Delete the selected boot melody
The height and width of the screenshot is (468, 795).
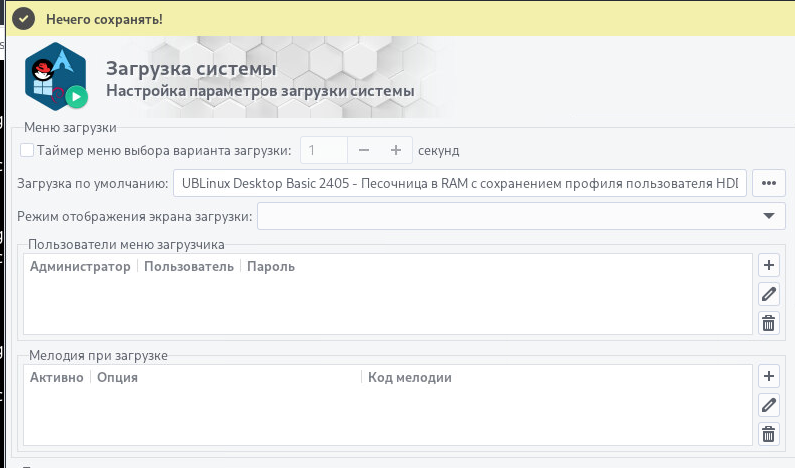(768, 433)
